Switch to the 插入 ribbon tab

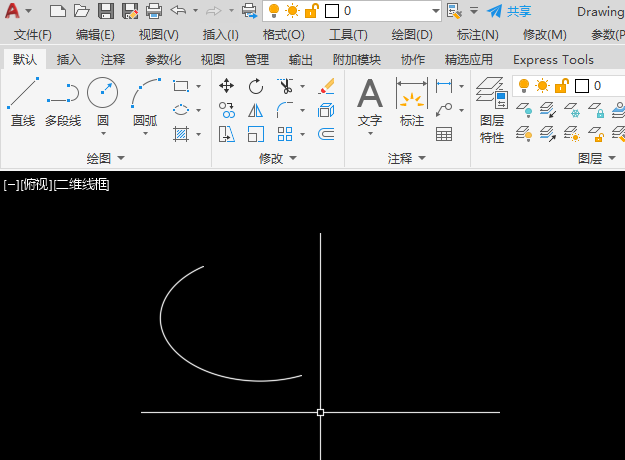(x=69, y=60)
